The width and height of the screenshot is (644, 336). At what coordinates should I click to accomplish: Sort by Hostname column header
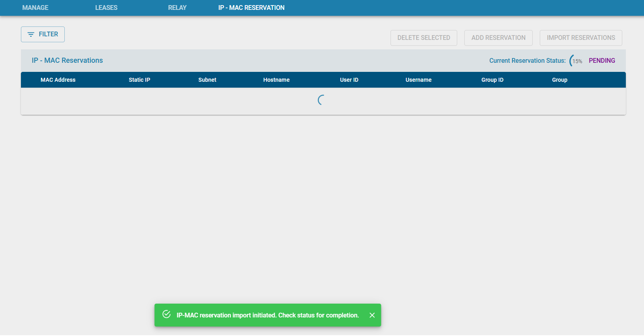point(276,80)
